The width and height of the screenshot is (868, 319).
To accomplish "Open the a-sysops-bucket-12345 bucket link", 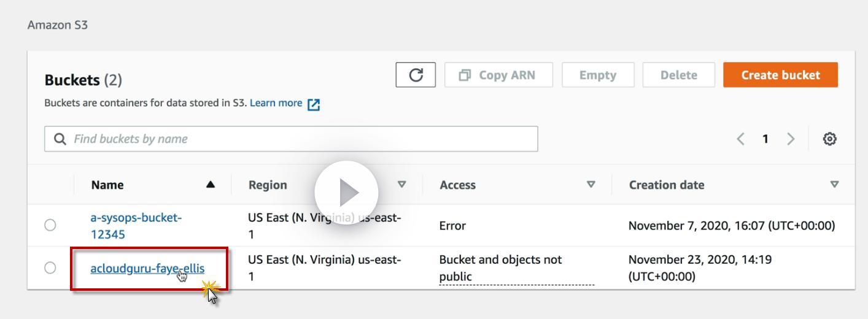I will 136,226.
